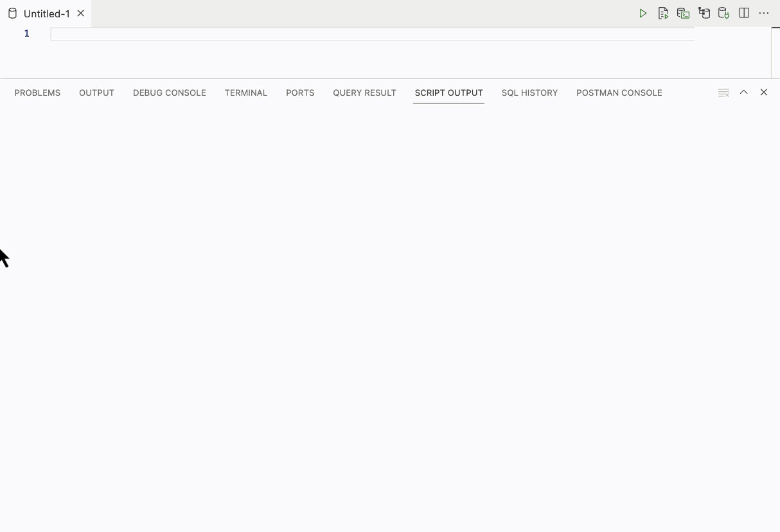Viewport: 780px width, 532px height.
Task: Switch to the QUERY RESULT tab
Action: 364,93
